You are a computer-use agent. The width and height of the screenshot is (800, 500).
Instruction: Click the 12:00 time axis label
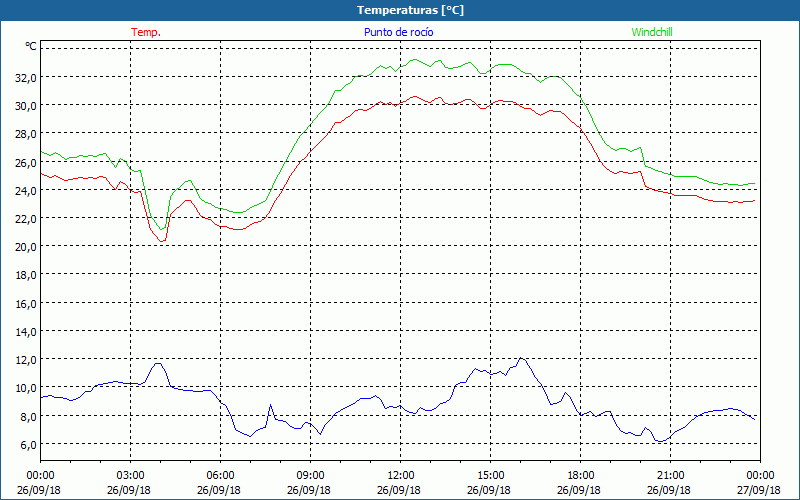coord(401,476)
